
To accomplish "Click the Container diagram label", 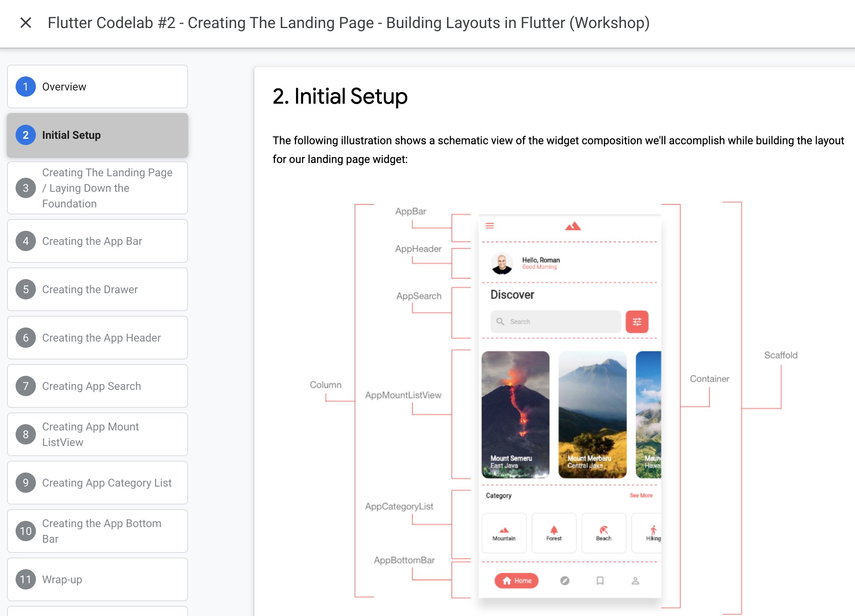I will pos(710,379).
